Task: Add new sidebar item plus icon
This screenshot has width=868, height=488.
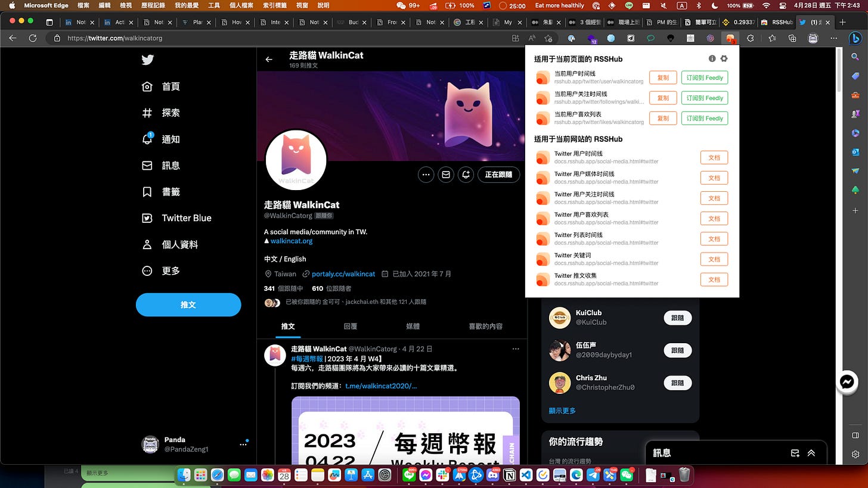Action: (x=855, y=211)
